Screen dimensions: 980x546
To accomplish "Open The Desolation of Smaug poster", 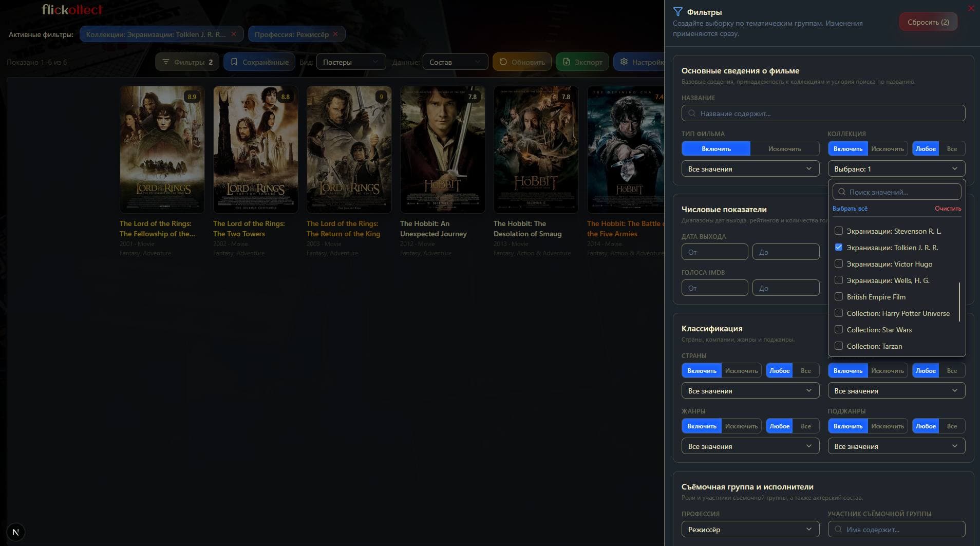I will (x=536, y=149).
